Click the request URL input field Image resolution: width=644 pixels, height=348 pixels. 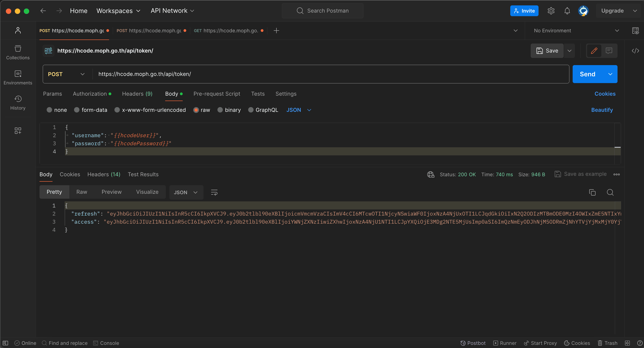[x=325, y=74]
